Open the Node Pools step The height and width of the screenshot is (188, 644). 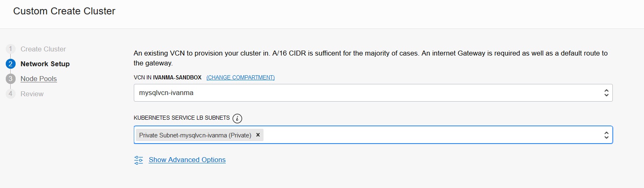click(39, 79)
